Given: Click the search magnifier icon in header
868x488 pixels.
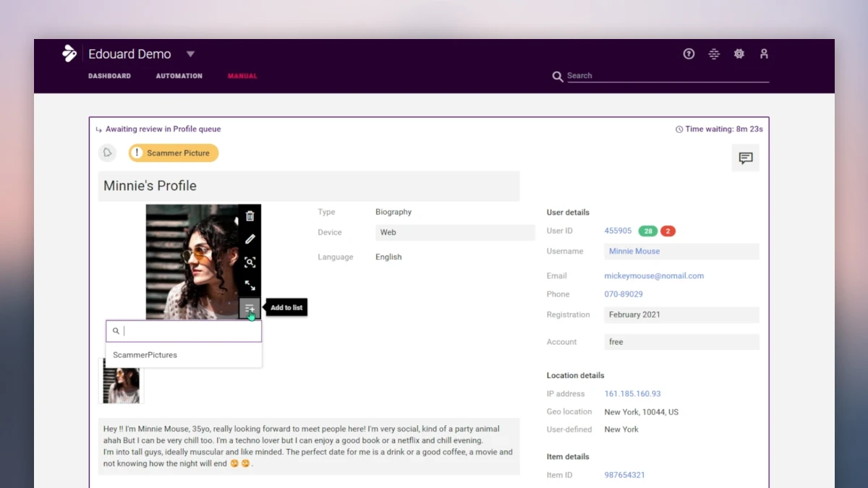Looking at the screenshot, I should click(558, 76).
